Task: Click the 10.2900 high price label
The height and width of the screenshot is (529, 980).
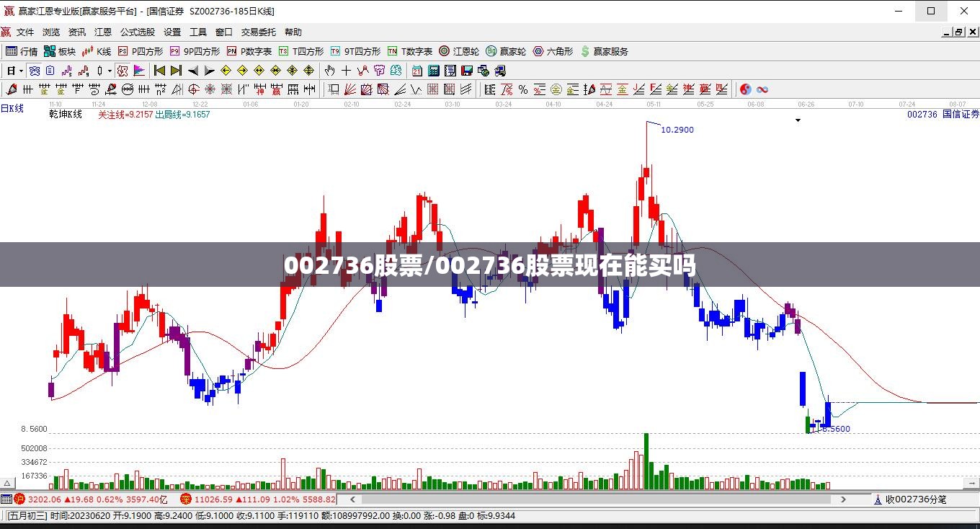Action: coord(677,130)
